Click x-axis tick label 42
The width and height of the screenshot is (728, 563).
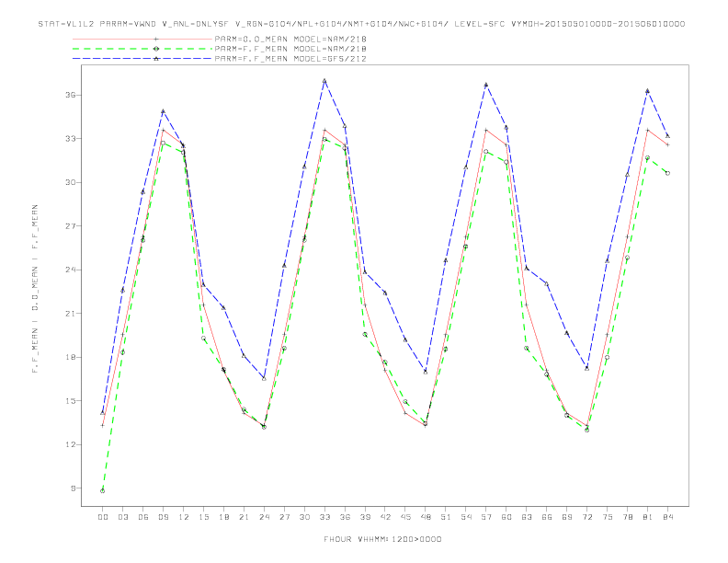pos(385,517)
